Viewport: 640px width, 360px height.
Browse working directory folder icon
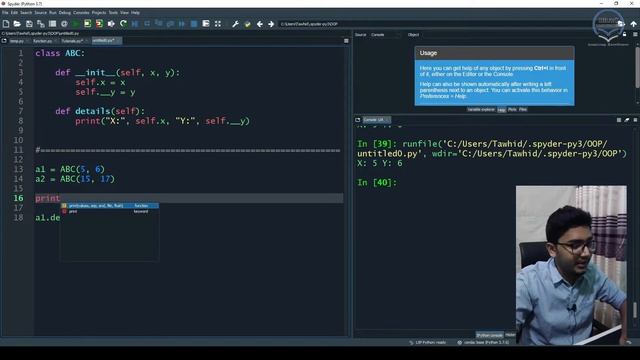(621, 24)
